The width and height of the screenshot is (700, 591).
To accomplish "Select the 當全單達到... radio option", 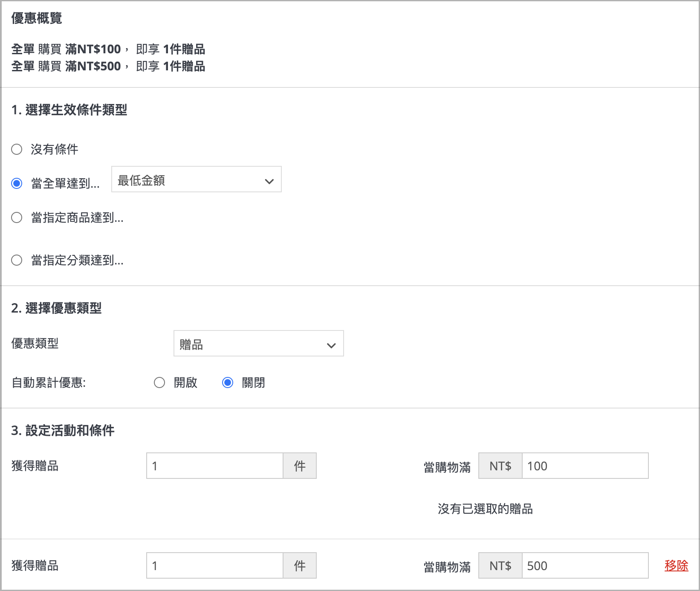I will [17, 183].
